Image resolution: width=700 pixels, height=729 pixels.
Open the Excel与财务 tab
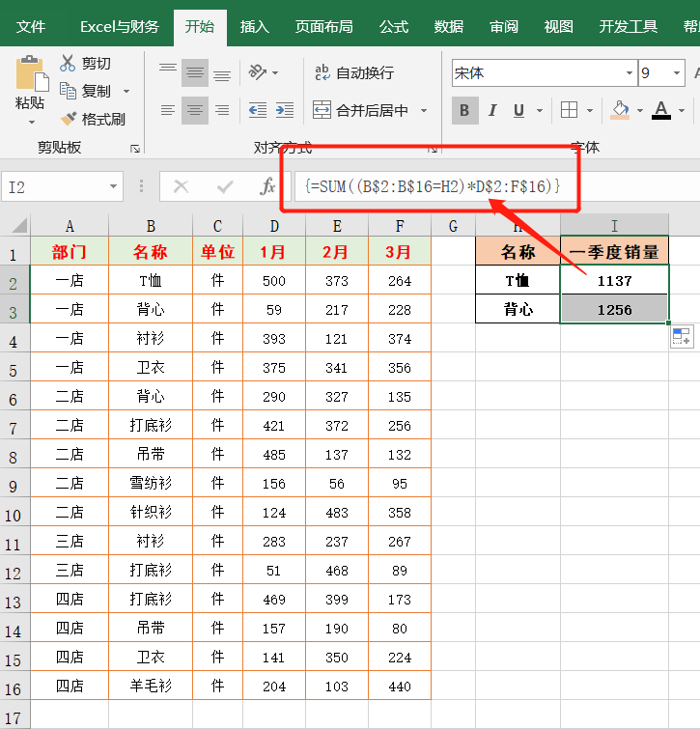[120, 26]
